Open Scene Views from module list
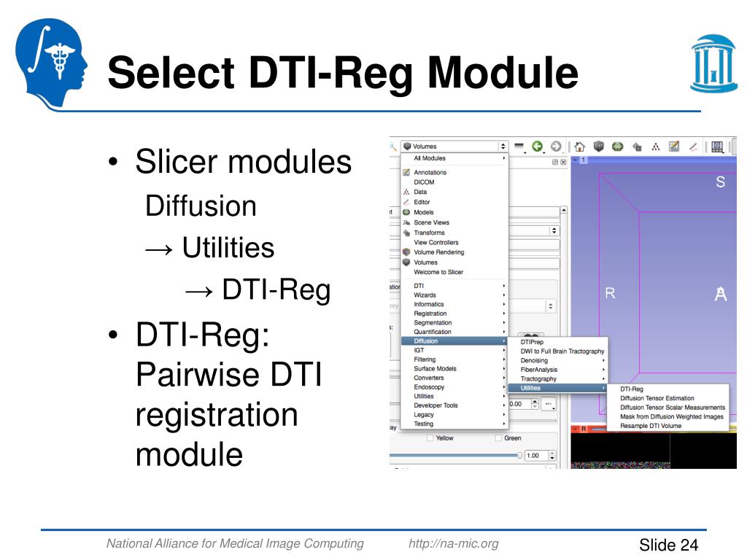This screenshot has width=747, height=560. (454, 222)
